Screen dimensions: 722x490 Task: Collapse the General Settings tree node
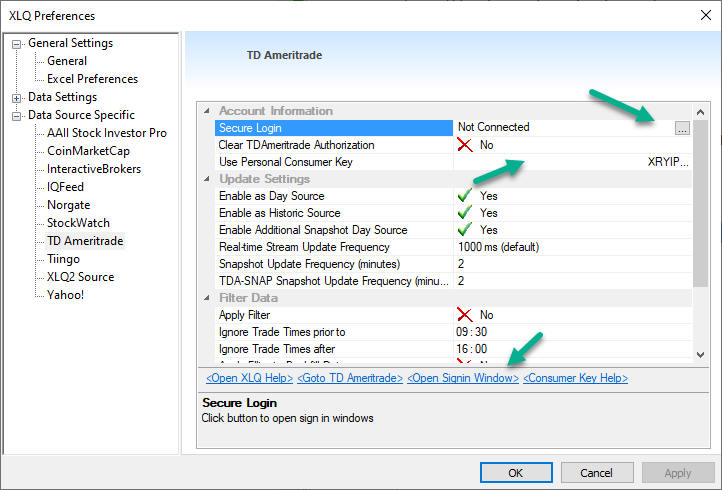(x=17, y=44)
